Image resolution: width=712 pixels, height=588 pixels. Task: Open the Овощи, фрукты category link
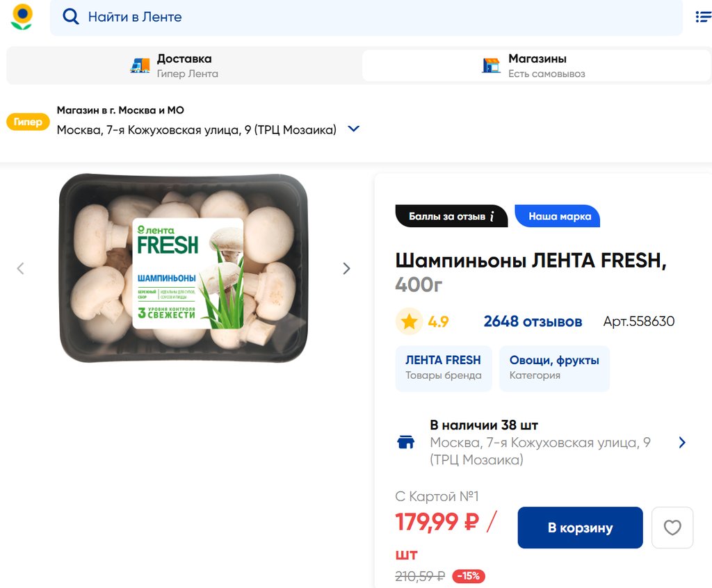tap(553, 368)
